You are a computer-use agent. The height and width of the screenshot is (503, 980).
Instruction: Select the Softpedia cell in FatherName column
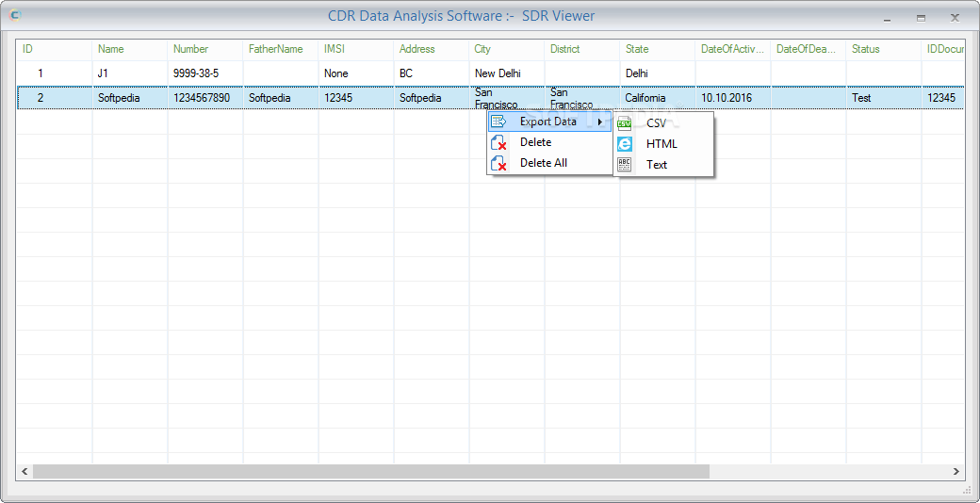[x=281, y=97]
